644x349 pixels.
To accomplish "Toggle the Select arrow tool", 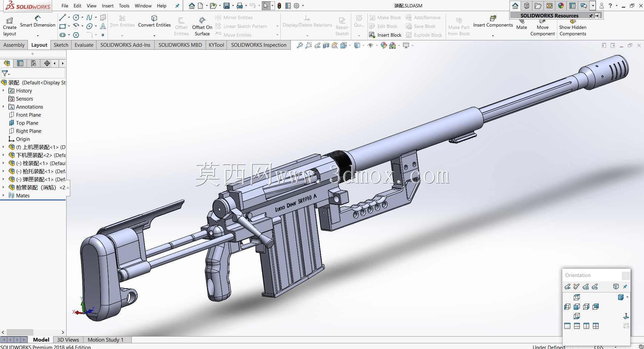I will pos(266,6).
